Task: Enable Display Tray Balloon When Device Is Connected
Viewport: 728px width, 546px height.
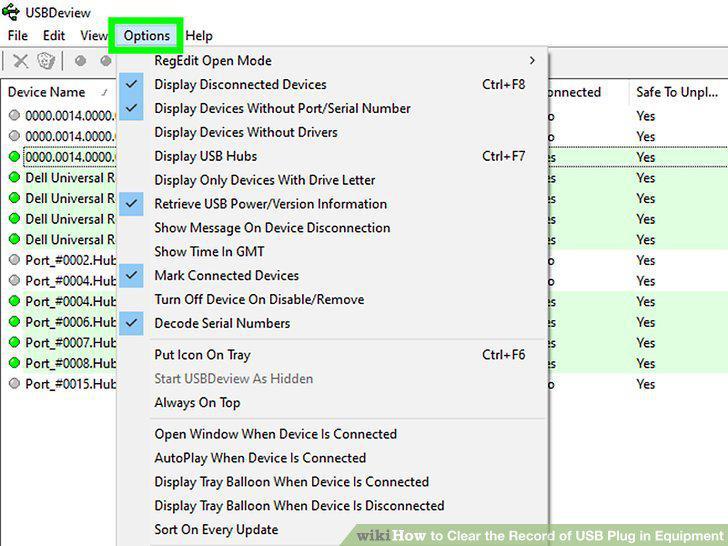Action: pos(332,482)
